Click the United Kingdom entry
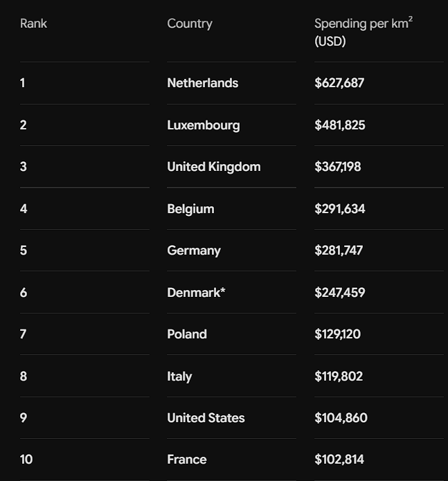Screen dimensions: 448x481 point(214,167)
